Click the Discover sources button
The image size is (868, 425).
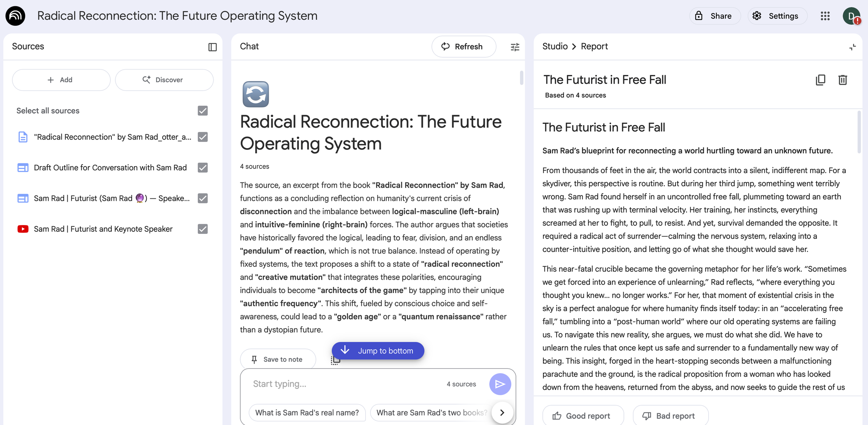164,80
